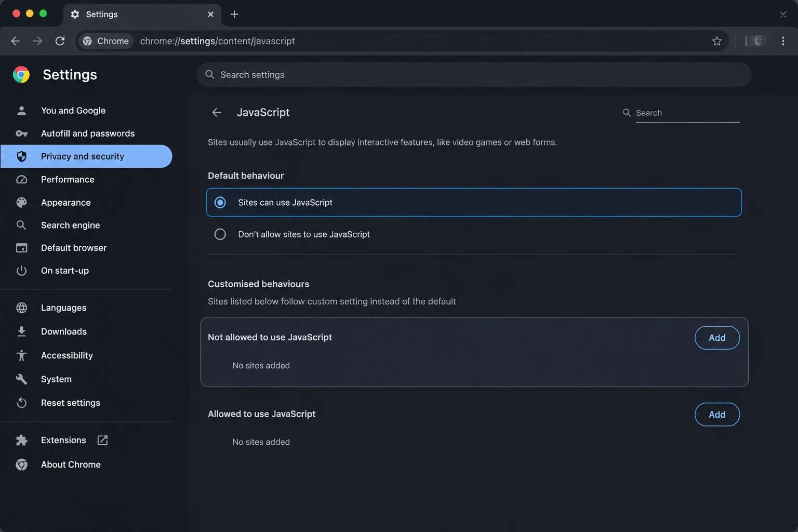
Task: Click the address bar URL
Action: 218,41
